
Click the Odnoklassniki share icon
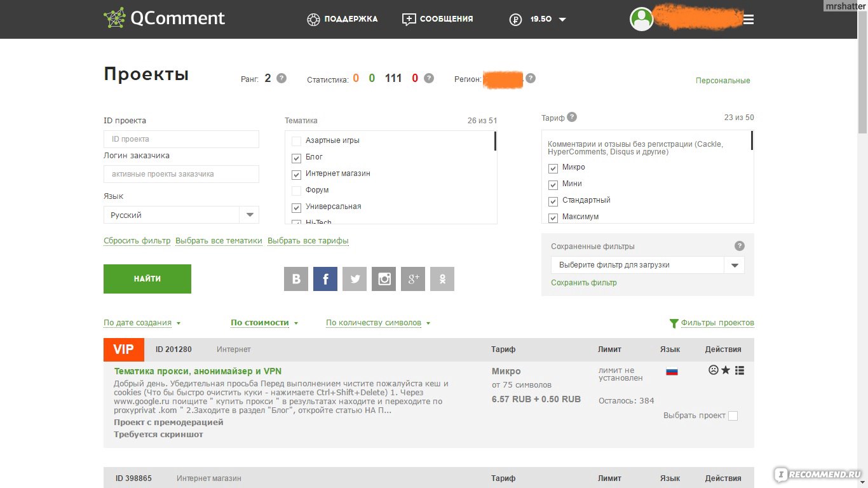click(x=442, y=279)
